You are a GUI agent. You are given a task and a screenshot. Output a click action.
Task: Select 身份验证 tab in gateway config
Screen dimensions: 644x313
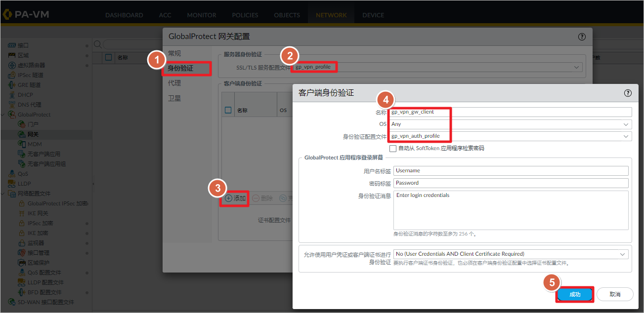(x=180, y=68)
